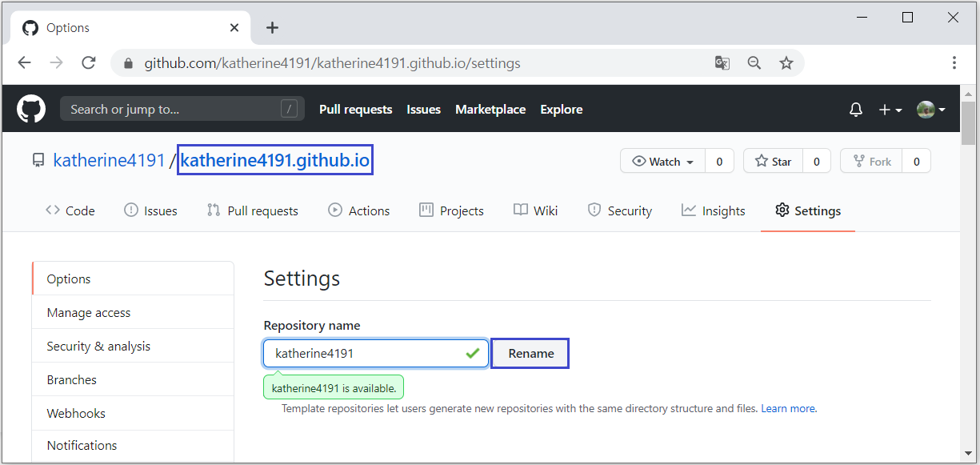Viewport: 980px width, 465px height.
Task: Click the Repository name label
Action: tap(312, 326)
